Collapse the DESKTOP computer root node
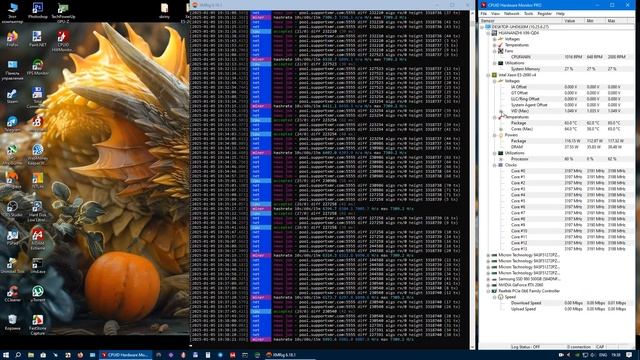640x360 pixels. (x=482, y=27)
